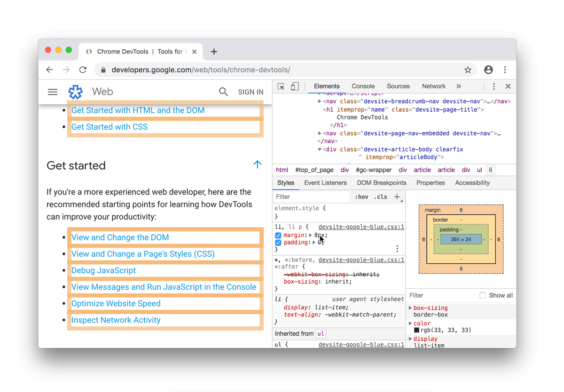The height and width of the screenshot is (392, 564).
Task: Open the Event Listeners tab
Action: (326, 183)
